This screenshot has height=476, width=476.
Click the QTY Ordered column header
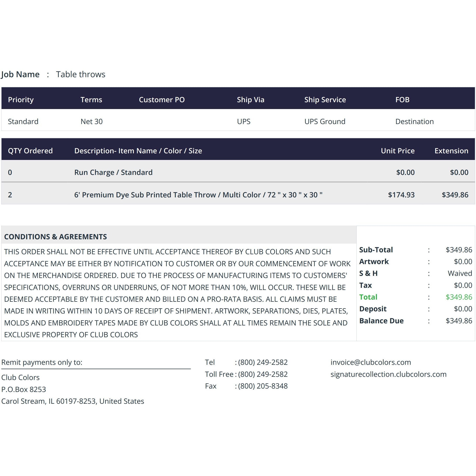(30, 151)
